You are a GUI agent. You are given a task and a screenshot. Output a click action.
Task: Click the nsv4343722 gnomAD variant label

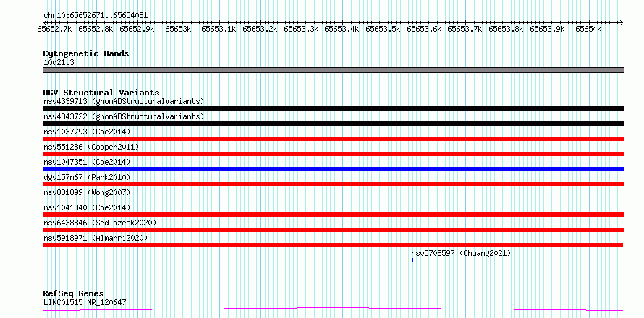[x=124, y=116]
